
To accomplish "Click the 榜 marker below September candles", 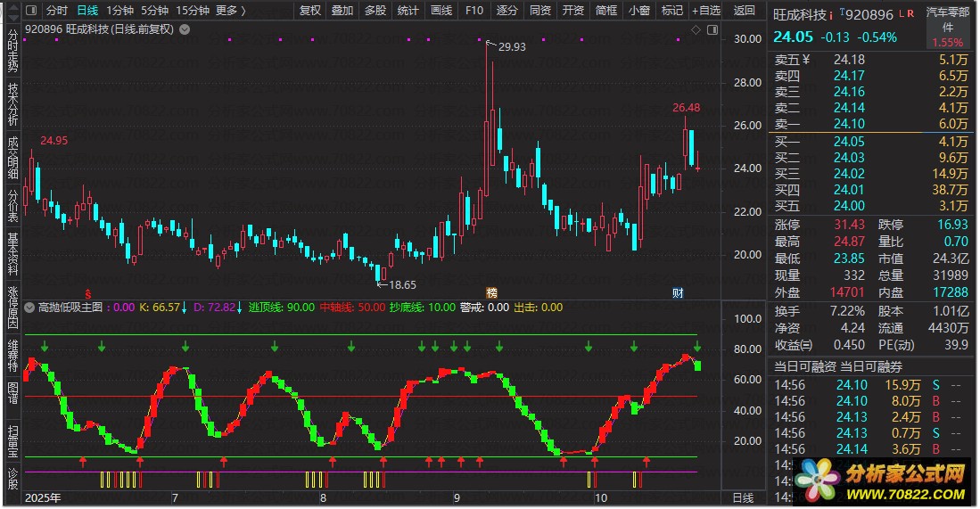I will click(492, 293).
